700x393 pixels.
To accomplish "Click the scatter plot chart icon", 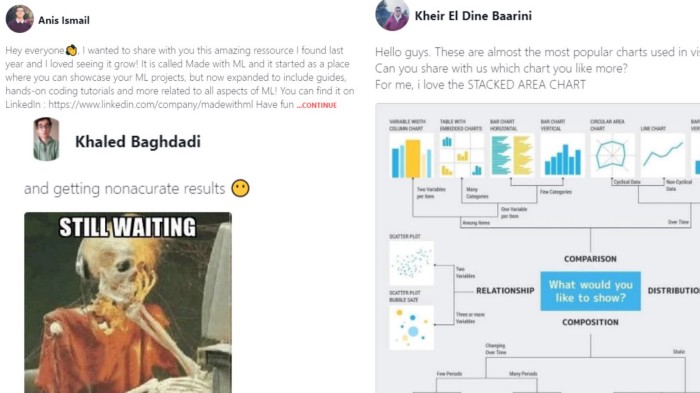I will pos(411,263).
